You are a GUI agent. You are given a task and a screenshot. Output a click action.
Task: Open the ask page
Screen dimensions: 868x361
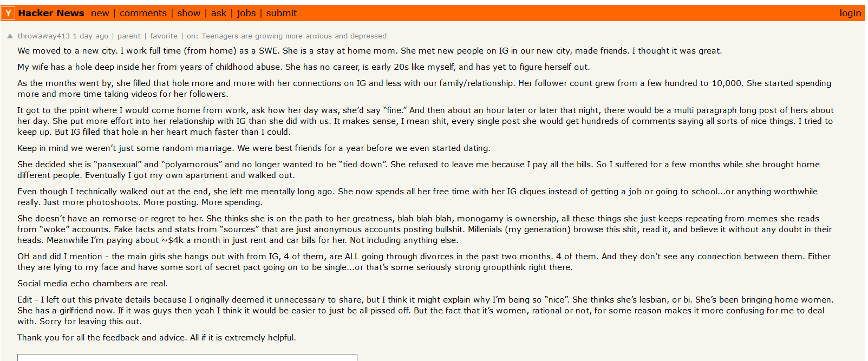[x=218, y=13]
